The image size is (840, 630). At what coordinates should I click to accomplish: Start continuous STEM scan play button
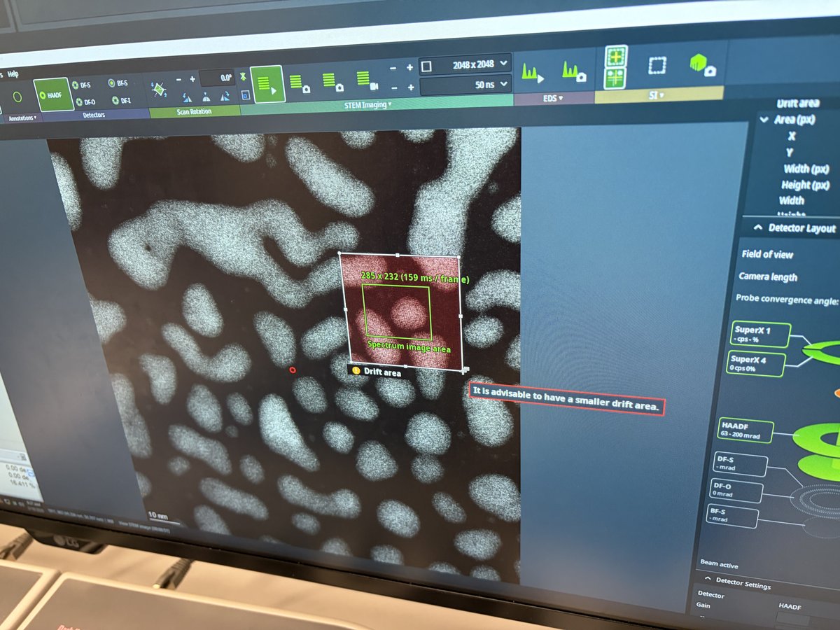coord(267,85)
